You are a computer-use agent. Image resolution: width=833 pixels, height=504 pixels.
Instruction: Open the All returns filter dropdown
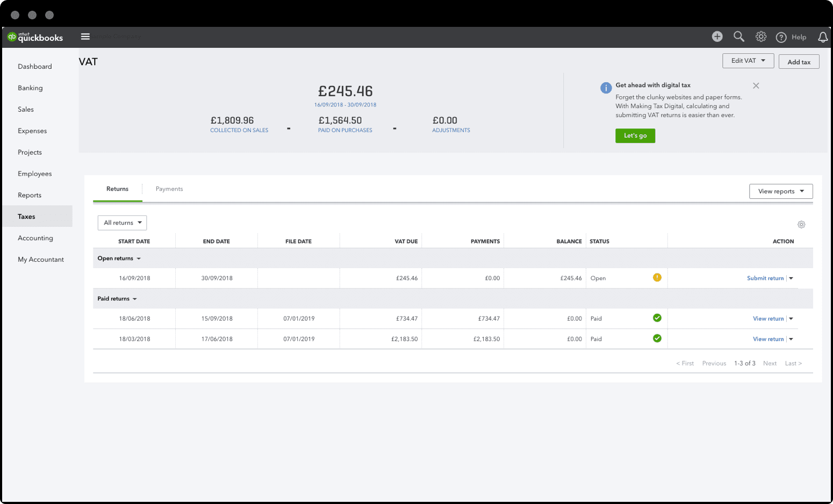122,222
